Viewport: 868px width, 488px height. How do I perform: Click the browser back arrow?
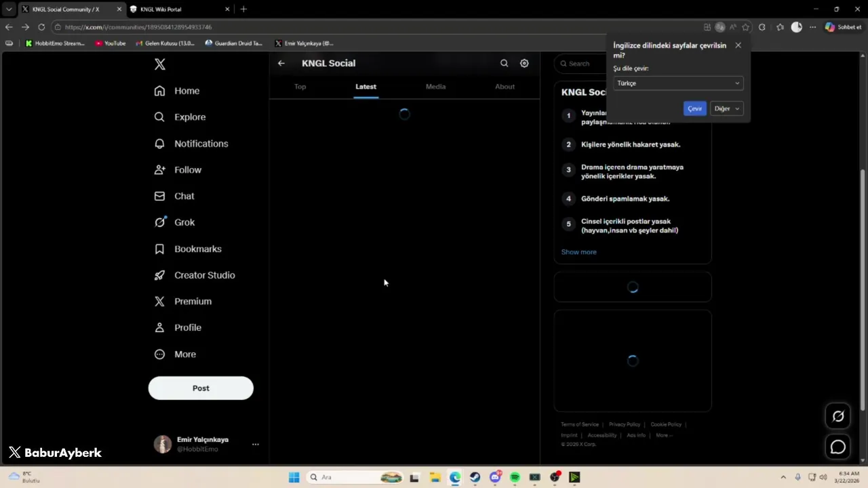9,27
